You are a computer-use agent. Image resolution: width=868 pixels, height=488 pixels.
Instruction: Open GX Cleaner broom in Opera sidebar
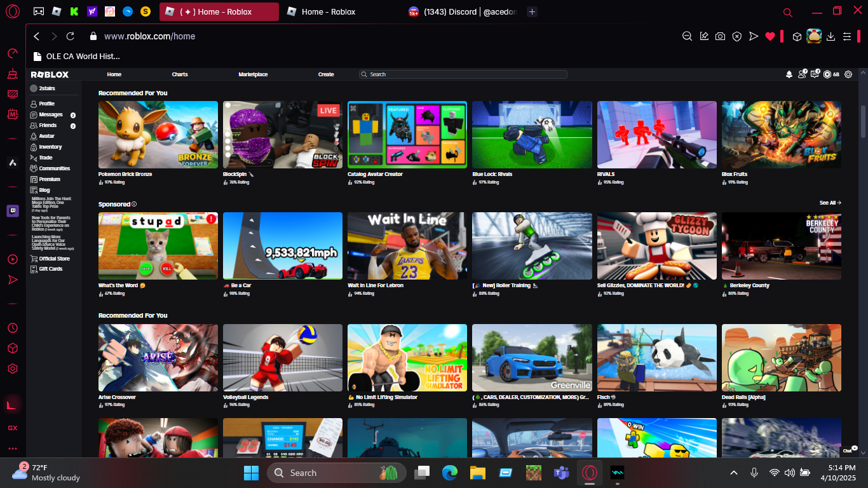[x=13, y=74]
